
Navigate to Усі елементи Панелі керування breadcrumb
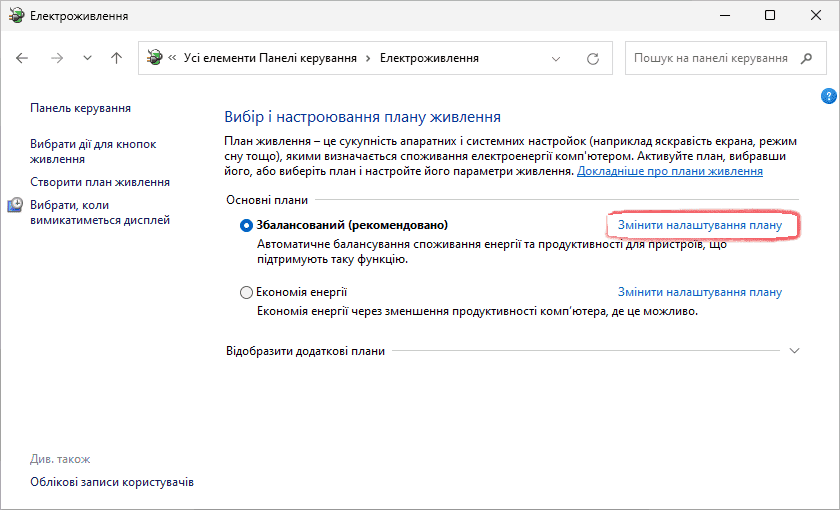[270, 58]
